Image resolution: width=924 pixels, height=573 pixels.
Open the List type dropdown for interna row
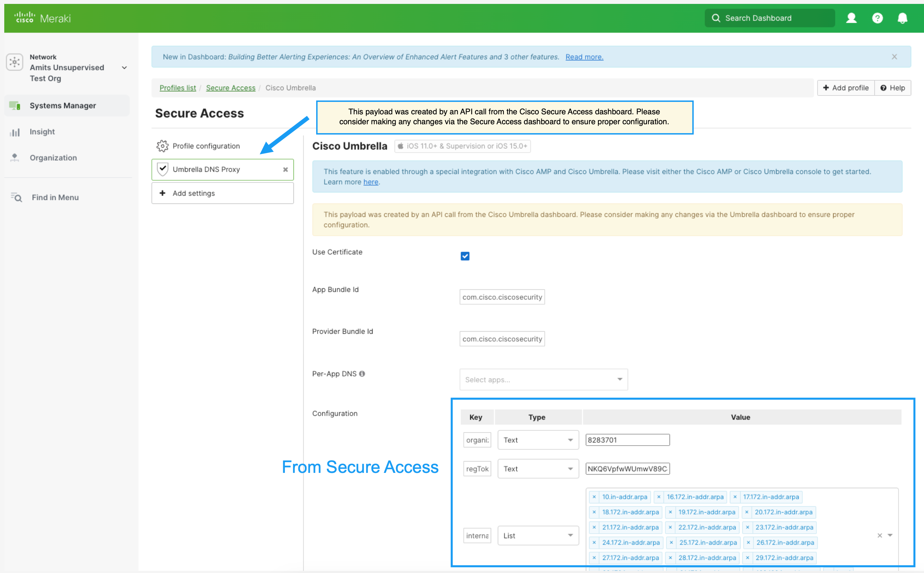(538, 535)
